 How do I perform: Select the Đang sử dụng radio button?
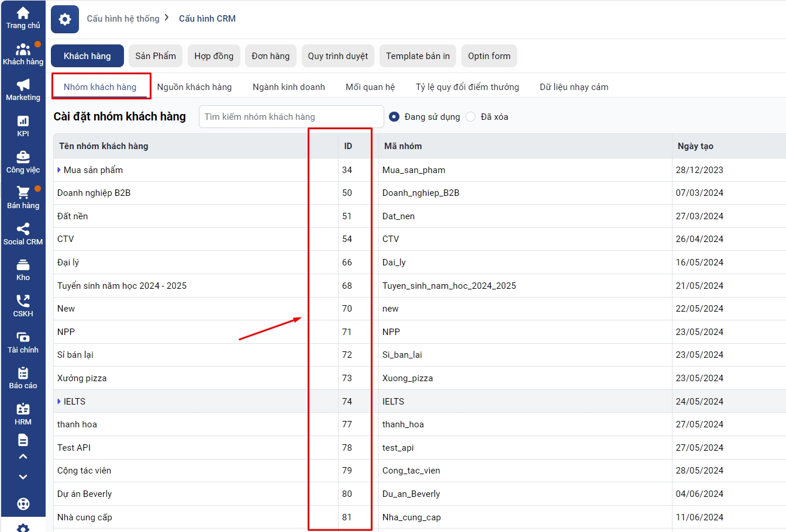[394, 117]
